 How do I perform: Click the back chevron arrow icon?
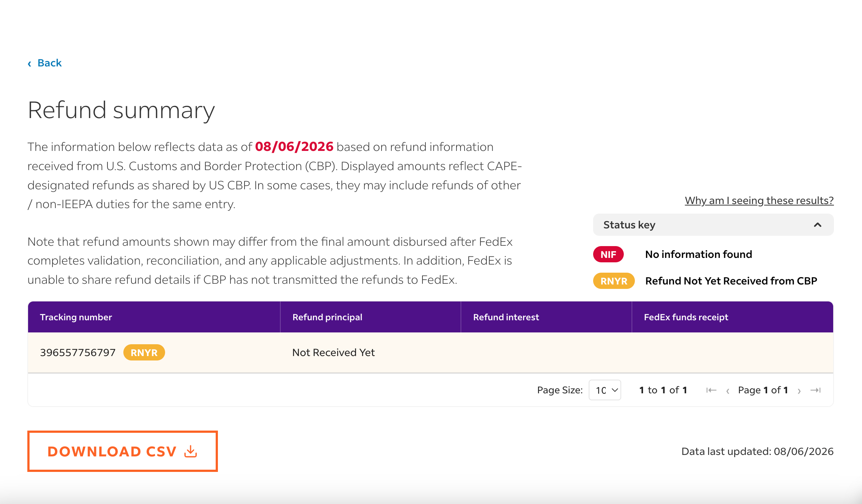[x=30, y=63]
